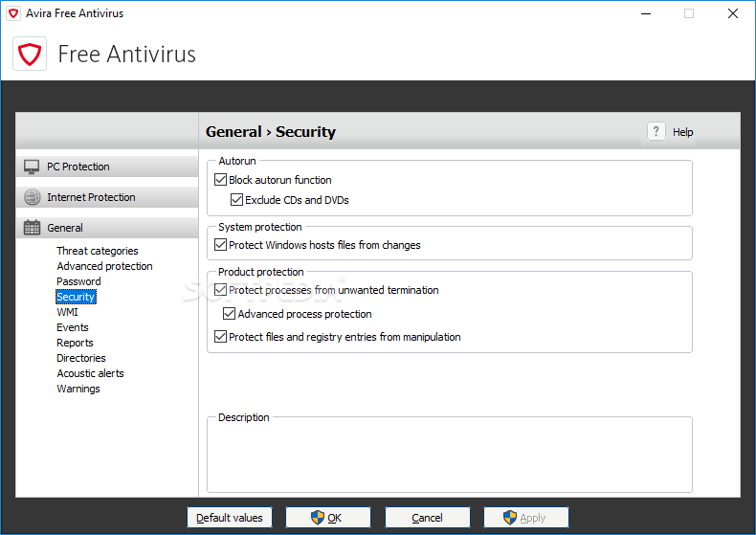The width and height of the screenshot is (756, 535).
Task: Open the Warnings settings page
Action: (78, 389)
